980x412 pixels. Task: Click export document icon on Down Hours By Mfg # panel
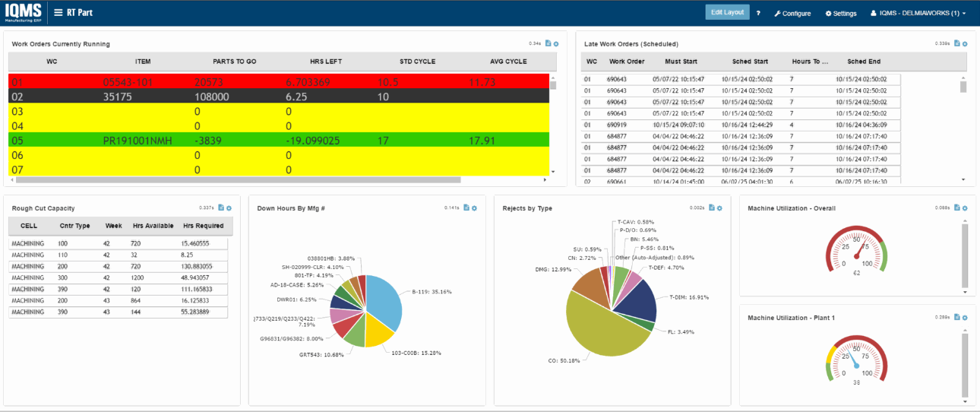(466, 208)
